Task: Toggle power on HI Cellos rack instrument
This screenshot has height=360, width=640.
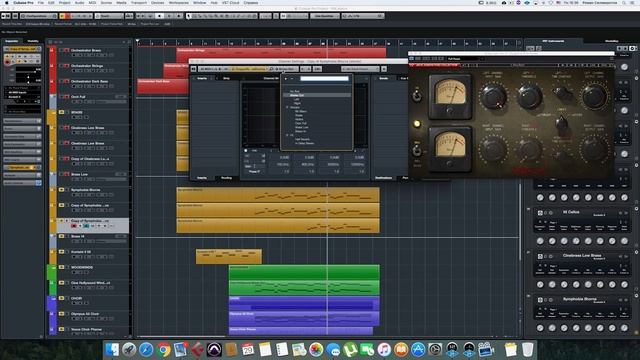Action: (540, 213)
